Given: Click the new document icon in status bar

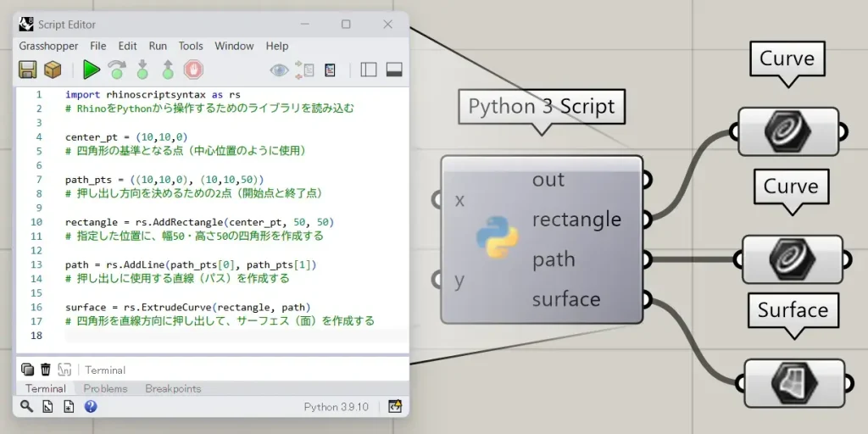Looking at the screenshot, I should 70,407.
